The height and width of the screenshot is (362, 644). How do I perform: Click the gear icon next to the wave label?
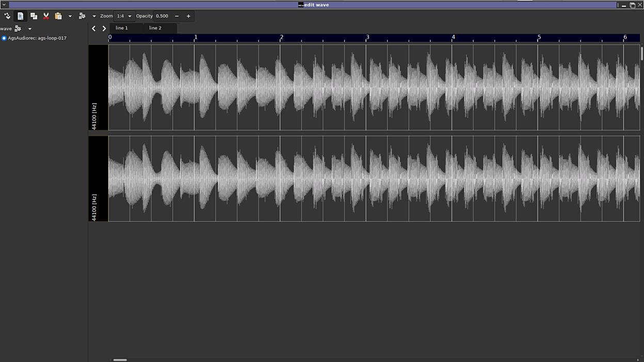(x=18, y=29)
